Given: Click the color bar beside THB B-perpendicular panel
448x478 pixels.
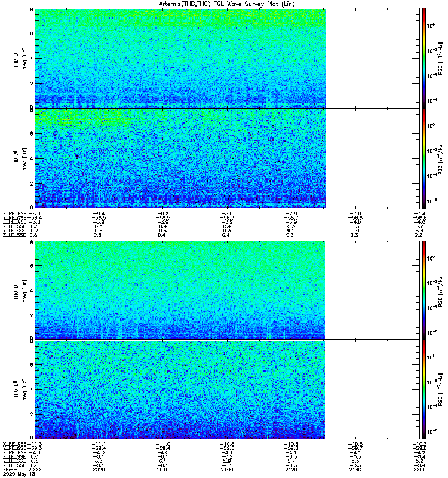Looking at the screenshot, I should click(424, 58).
